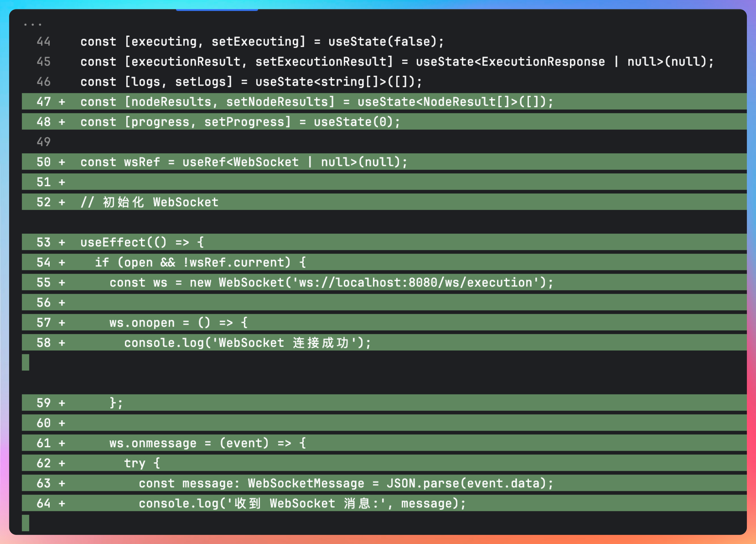Click the green block below line 58
This screenshot has height=544, width=756.
coord(26,362)
